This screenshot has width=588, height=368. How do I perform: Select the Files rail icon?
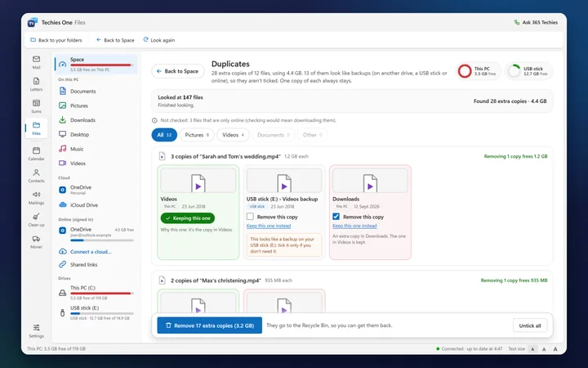pos(37,128)
